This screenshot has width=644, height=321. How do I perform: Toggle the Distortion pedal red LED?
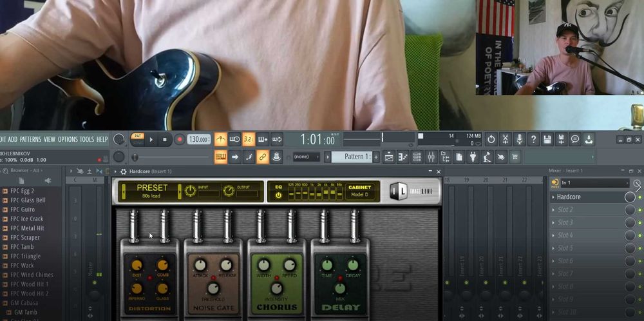[x=150, y=278]
